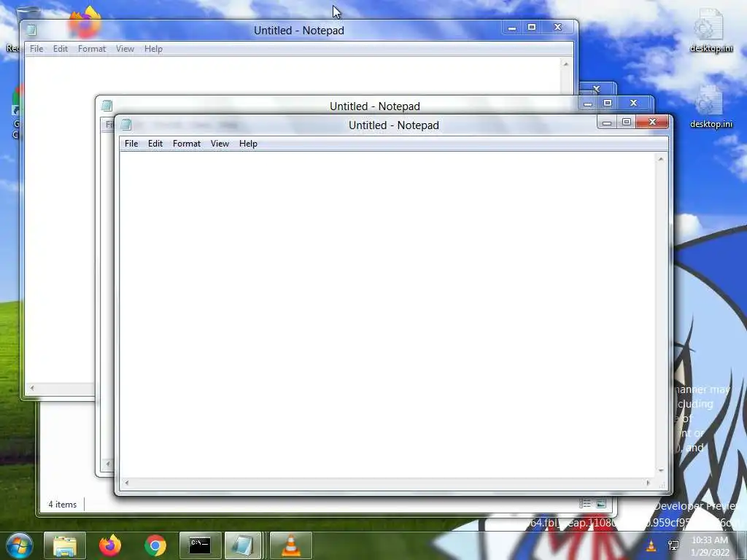Open File menu in back-left Notepad window

pyautogui.click(x=36, y=49)
